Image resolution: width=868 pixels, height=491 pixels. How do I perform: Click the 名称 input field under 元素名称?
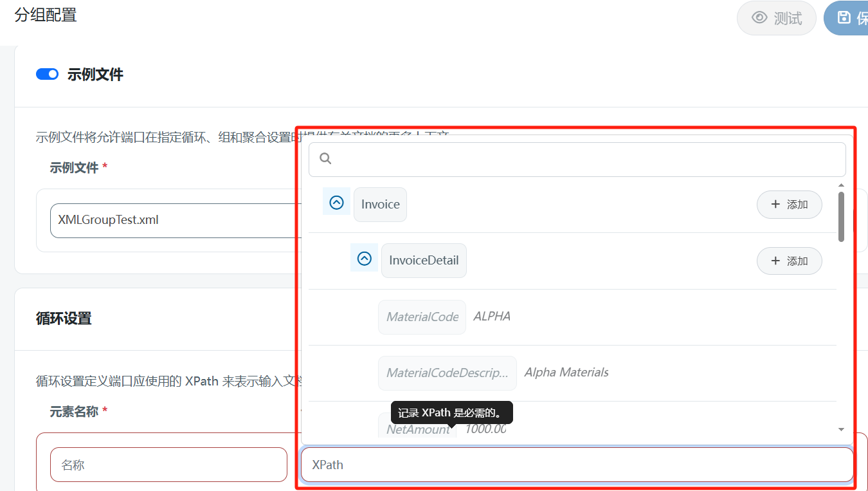pos(168,464)
